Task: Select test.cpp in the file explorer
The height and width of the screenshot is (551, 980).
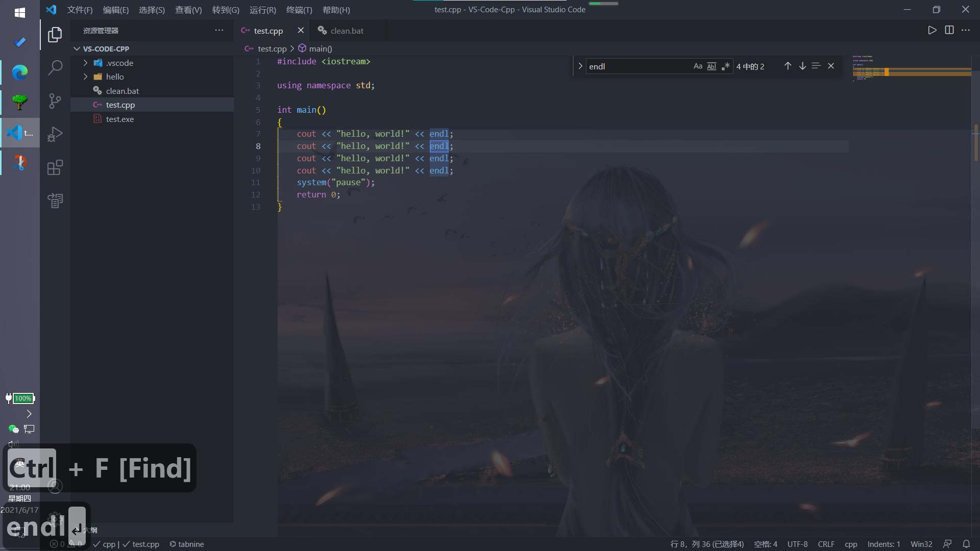Action: [x=152, y=105]
